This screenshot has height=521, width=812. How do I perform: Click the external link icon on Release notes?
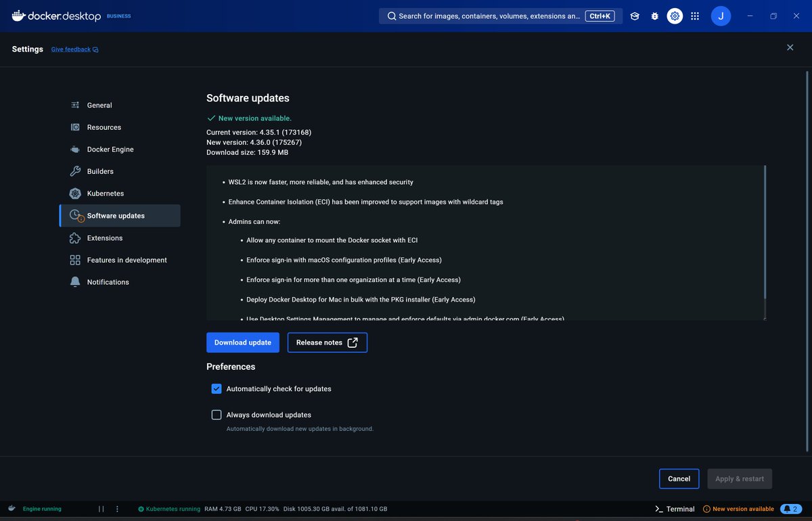pos(353,342)
